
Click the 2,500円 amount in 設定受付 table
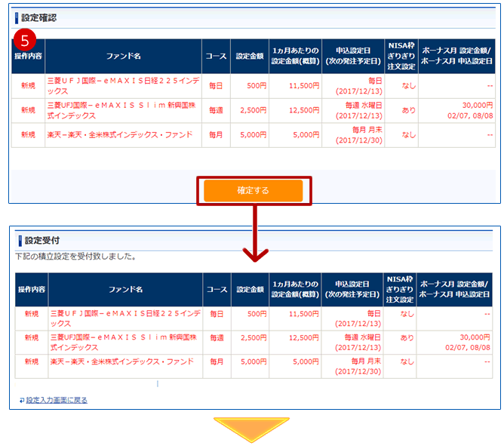254,337
